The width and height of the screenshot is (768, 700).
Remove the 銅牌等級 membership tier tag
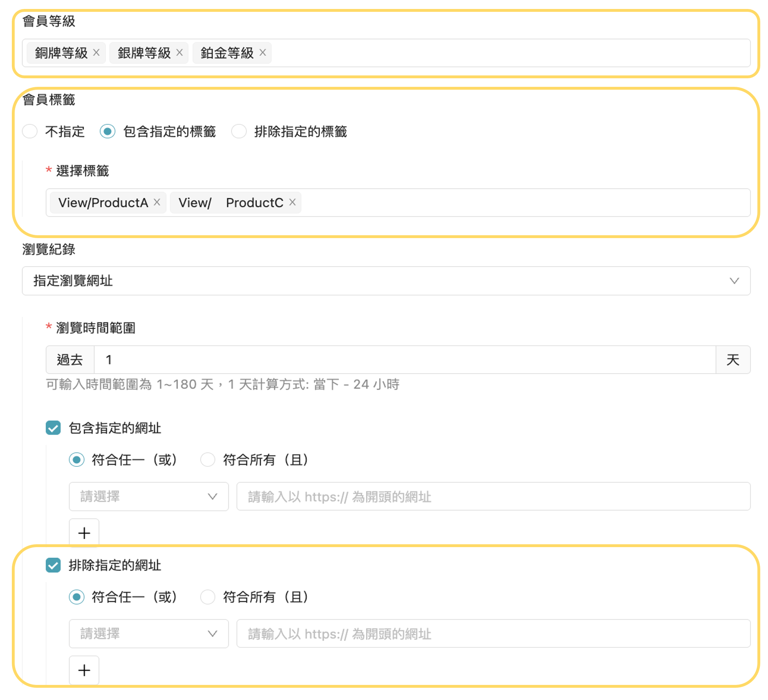point(97,52)
